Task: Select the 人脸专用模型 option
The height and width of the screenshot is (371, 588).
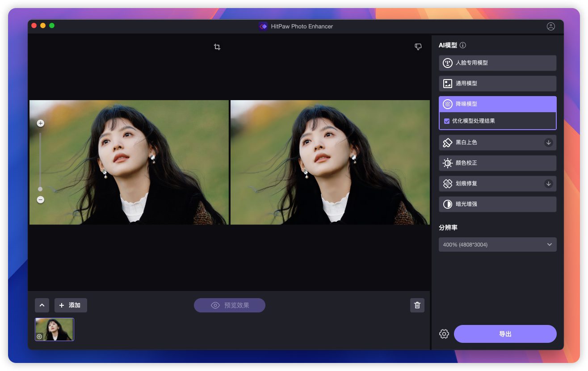Action: (x=497, y=63)
